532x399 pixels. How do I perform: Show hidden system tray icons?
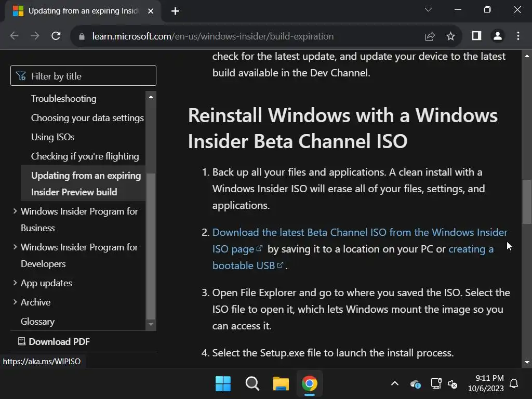click(x=395, y=384)
